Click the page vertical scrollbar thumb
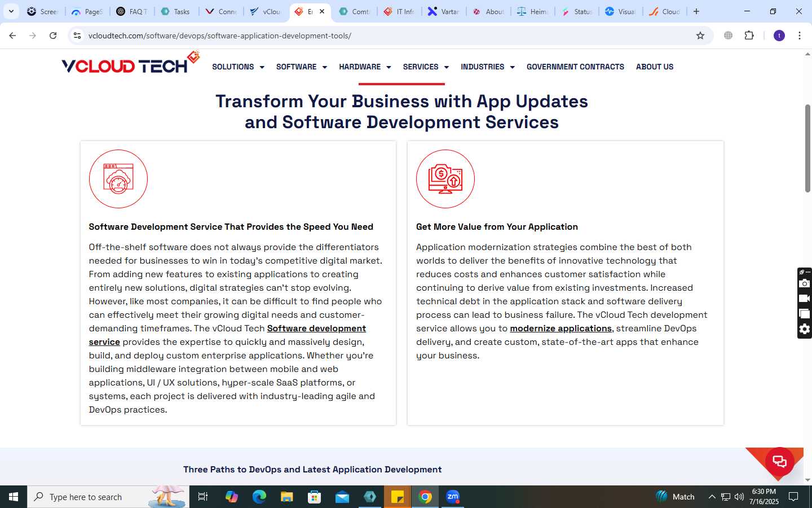 coord(807,148)
